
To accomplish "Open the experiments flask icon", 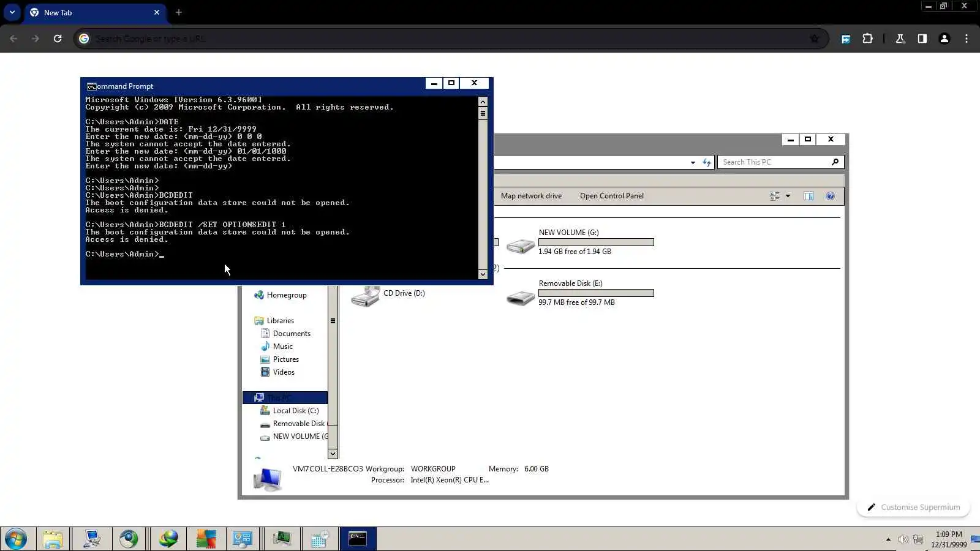I will [x=900, y=39].
